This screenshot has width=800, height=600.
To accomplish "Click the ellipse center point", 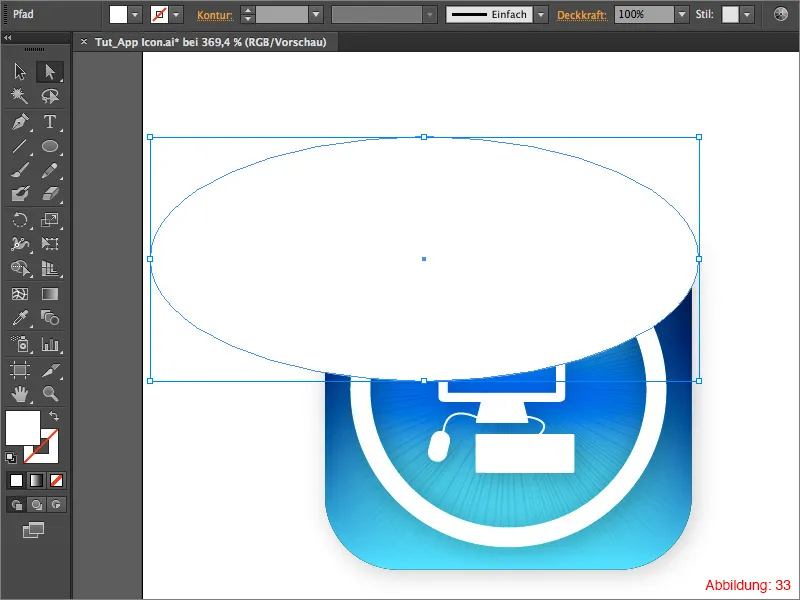I will pyautogui.click(x=424, y=259).
